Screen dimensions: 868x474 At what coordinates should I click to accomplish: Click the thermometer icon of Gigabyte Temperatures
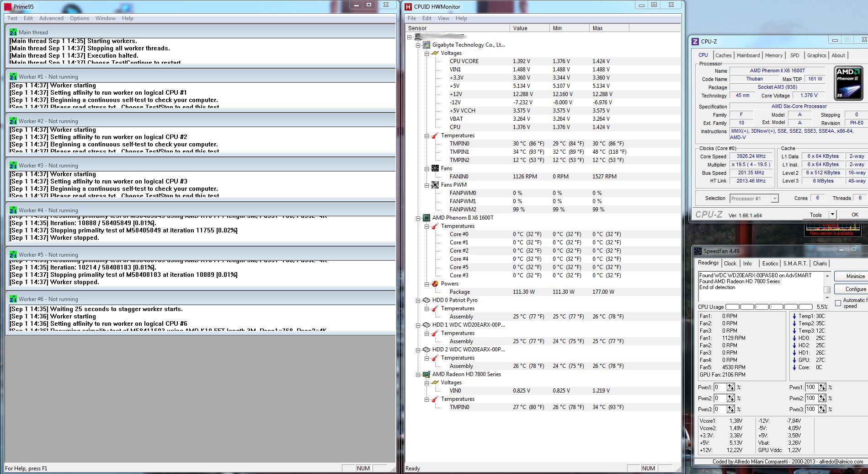[435, 135]
